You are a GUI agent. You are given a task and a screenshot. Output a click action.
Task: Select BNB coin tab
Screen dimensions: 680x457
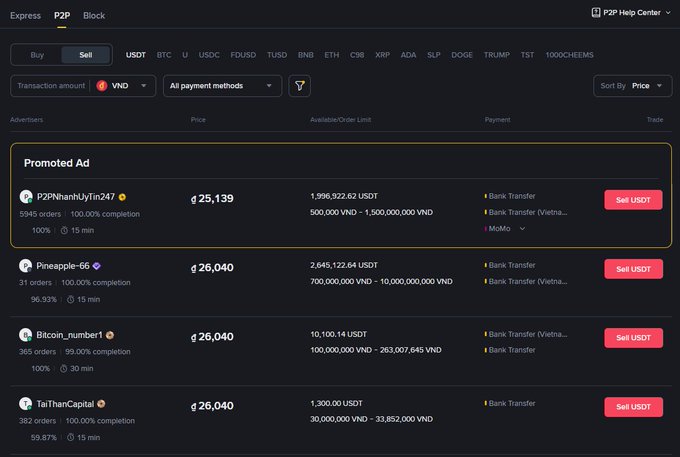pos(306,55)
